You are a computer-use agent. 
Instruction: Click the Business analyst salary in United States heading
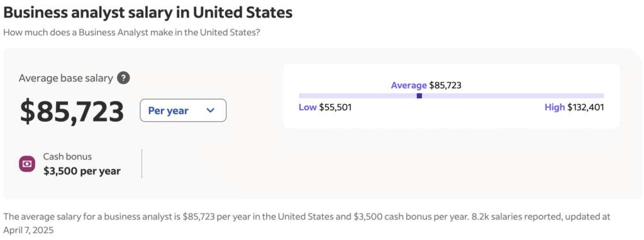[x=148, y=13]
